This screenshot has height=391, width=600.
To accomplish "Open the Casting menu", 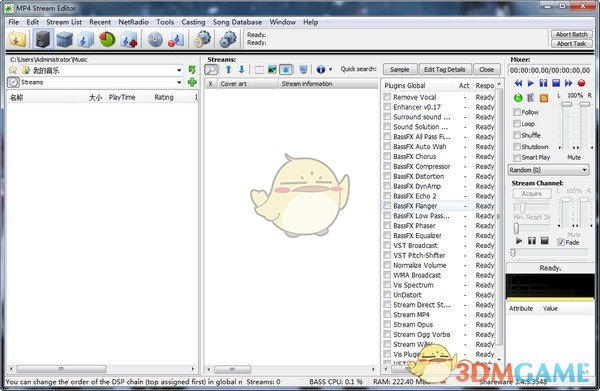I will pos(193,22).
